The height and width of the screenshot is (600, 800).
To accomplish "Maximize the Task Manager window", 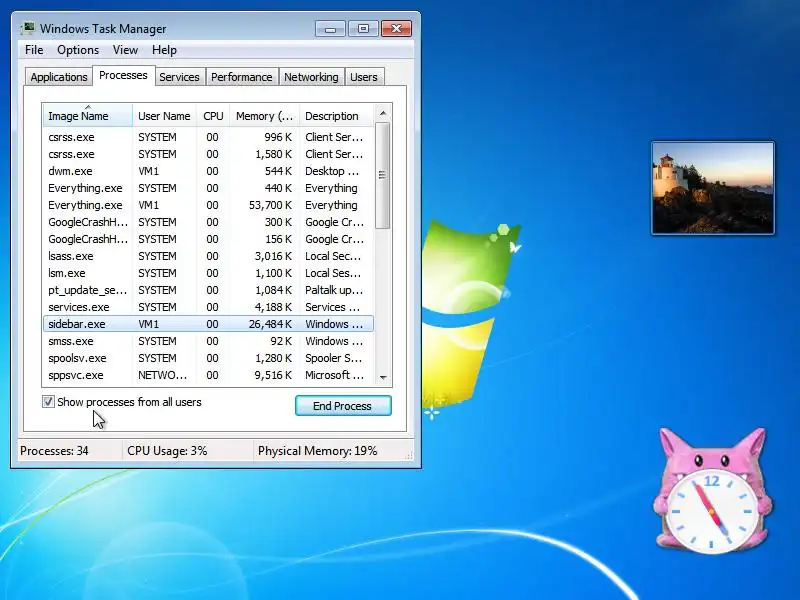I will tap(363, 29).
